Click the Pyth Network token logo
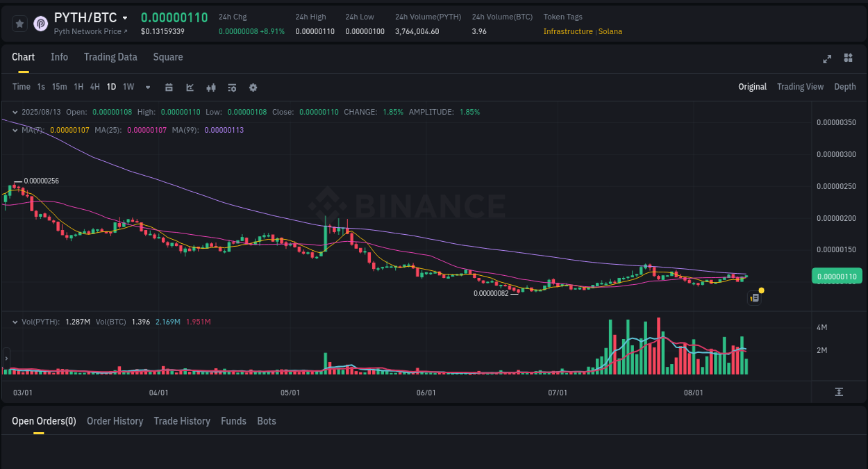Screen dimensions: 868x469 (x=41, y=23)
